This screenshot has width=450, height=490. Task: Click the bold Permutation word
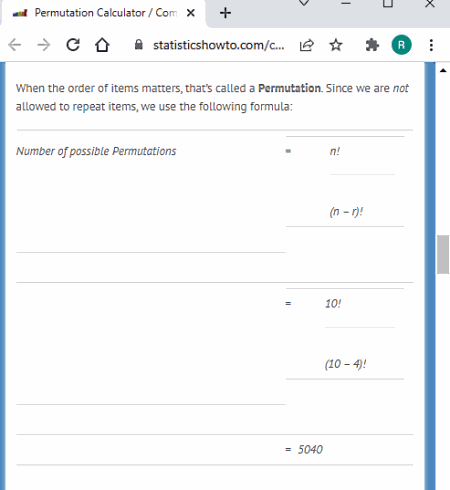[x=289, y=88]
